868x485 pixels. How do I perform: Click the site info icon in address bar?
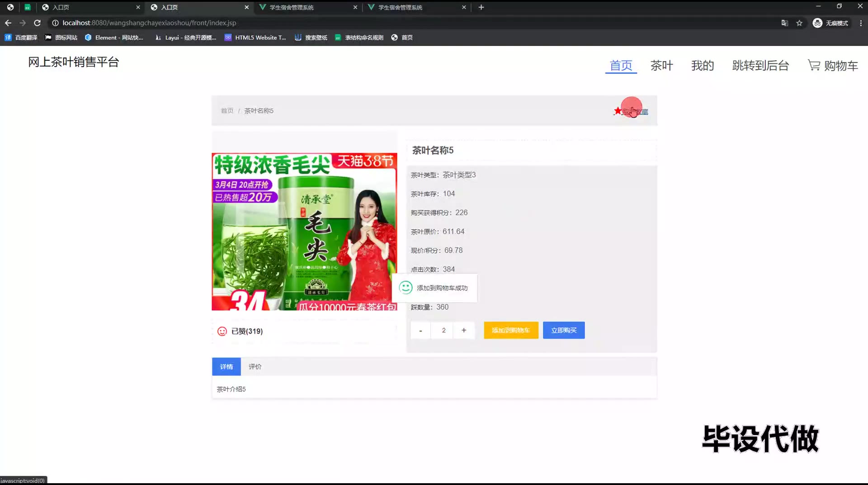(55, 23)
